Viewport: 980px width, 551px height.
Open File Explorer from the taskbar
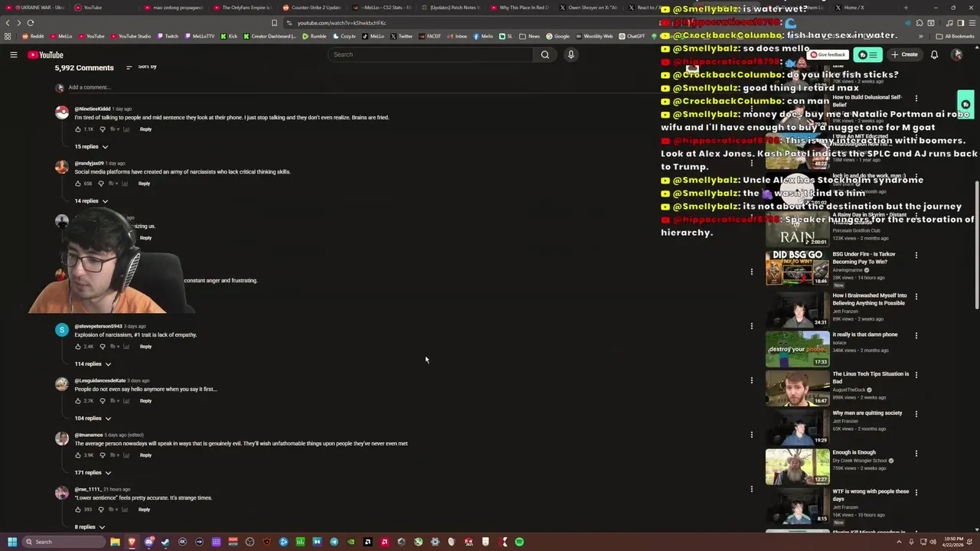[115, 542]
